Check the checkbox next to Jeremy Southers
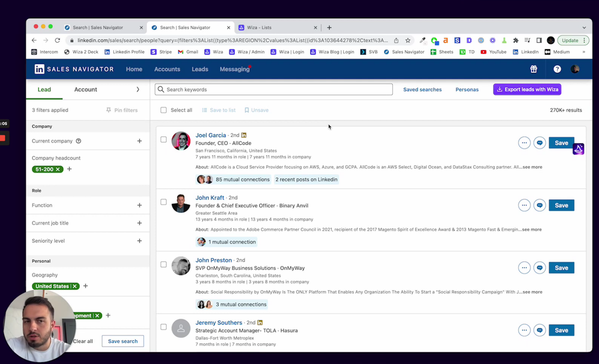 tap(163, 327)
